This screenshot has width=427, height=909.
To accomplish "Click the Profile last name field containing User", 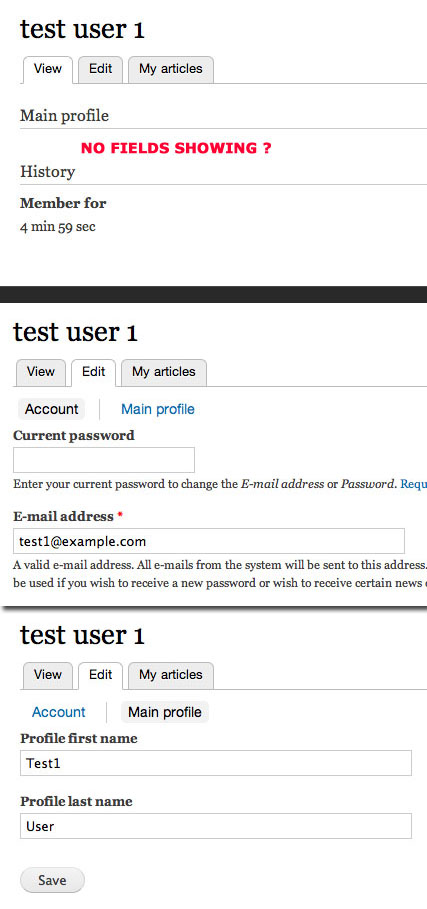I will point(216,826).
